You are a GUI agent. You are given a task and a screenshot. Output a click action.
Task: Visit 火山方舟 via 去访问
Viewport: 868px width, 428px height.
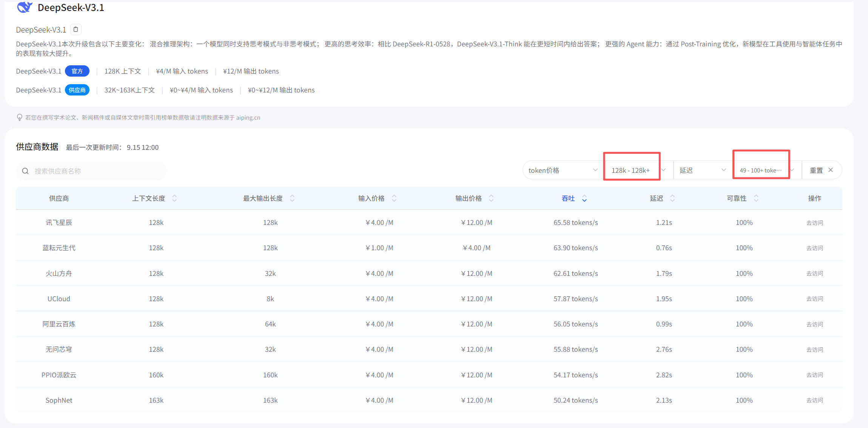tap(814, 273)
